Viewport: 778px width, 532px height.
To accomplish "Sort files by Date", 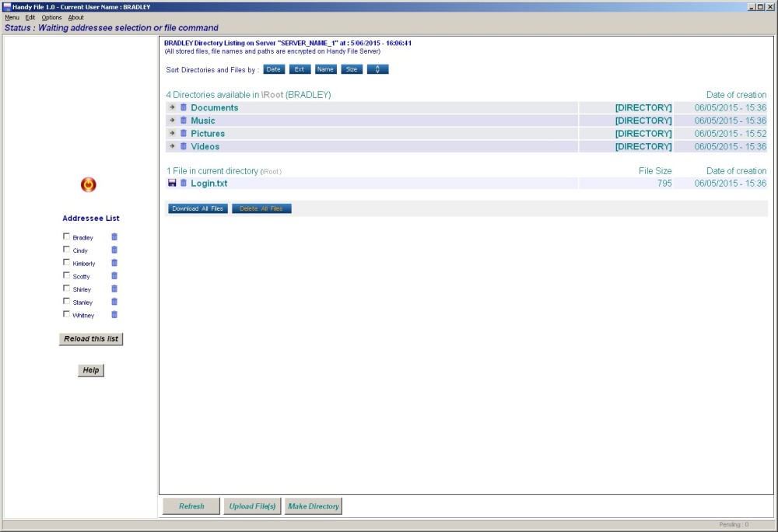I will tap(274, 69).
